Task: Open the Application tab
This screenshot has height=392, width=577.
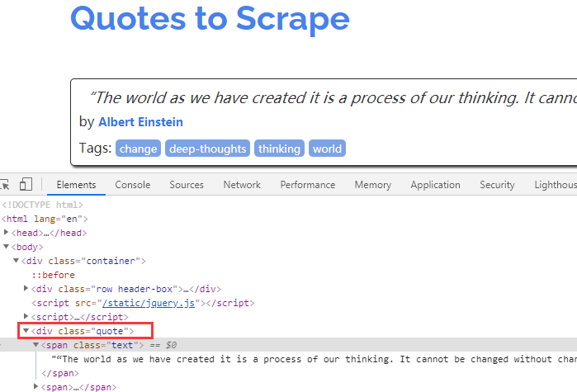Action: tap(435, 185)
